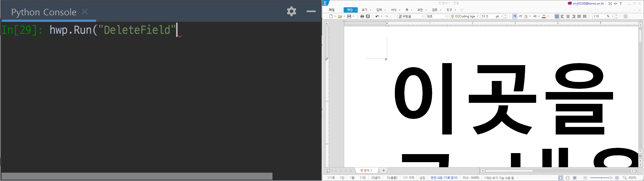Set right paragraph alignment
This screenshot has height=181, width=644.
573,16
